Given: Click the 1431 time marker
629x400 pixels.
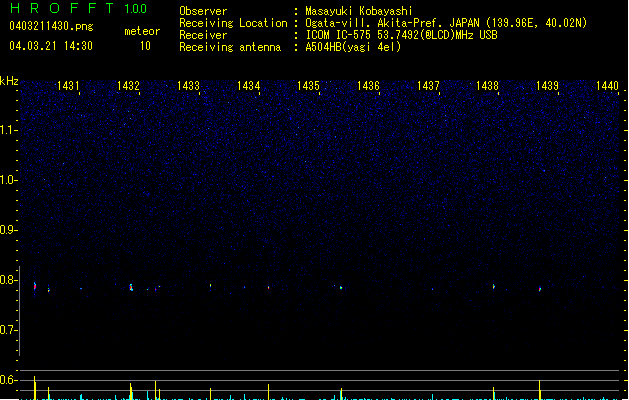Looking at the screenshot, I should point(68,86).
